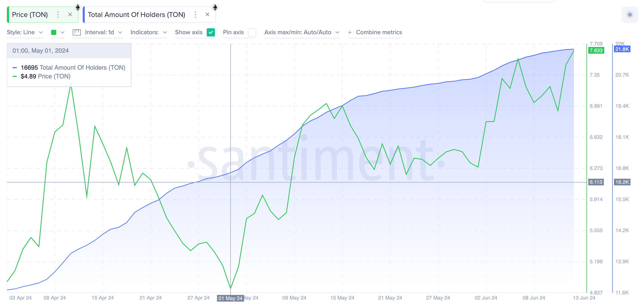
Task: Enable the Pin axis checkbox
Action: pyautogui.click(x=252, y=32)
